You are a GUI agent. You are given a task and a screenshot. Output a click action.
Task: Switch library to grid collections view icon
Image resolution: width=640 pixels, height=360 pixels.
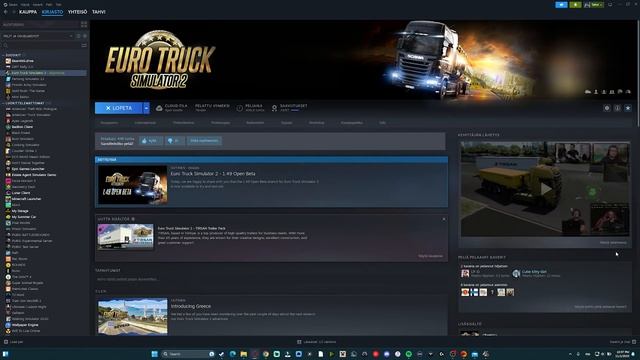pyautogui.click(x=84, y=24)
